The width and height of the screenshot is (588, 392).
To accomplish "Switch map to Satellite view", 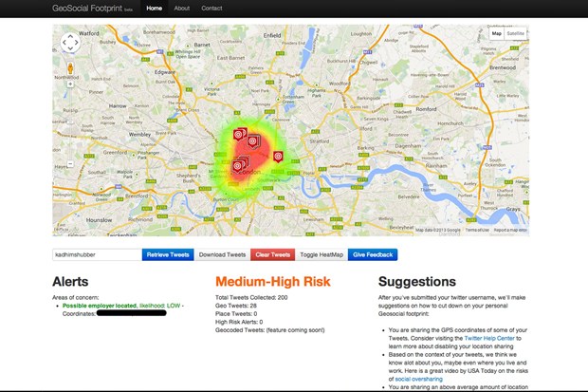I will pyautogui.click(x=515, y=33).
